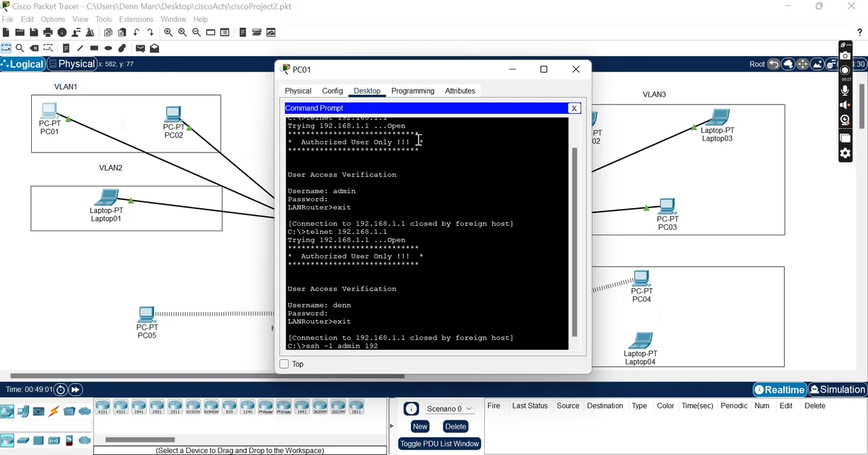Open the File menu
The image size is (868, 455).
pyautogui.click(x=7, y=19)
